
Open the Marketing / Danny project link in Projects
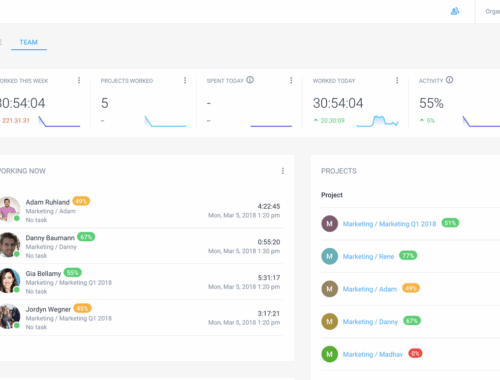point(370,322)
